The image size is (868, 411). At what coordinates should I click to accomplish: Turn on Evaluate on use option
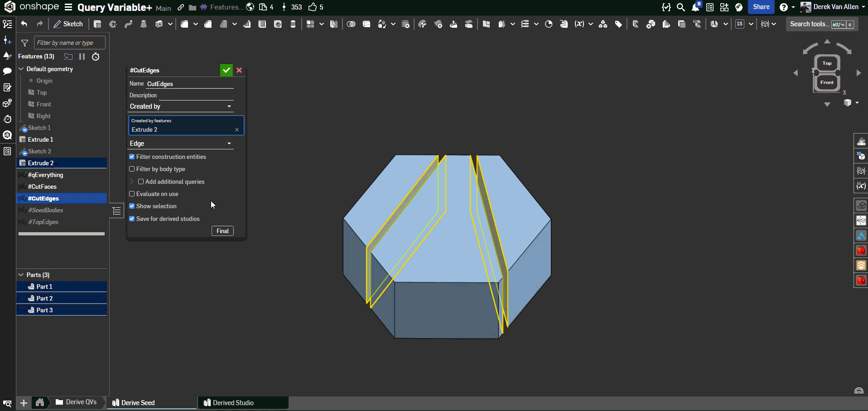[x=132, y=194]
